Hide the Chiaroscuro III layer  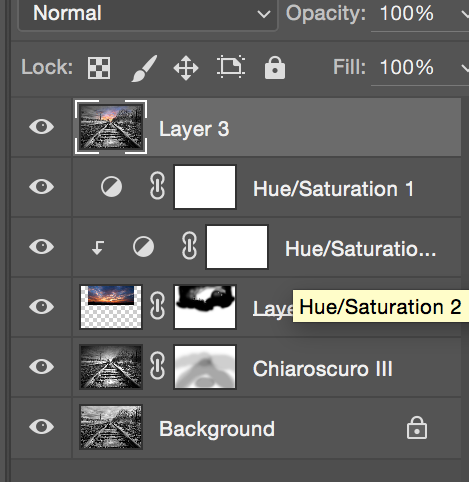tap(41, 367)
